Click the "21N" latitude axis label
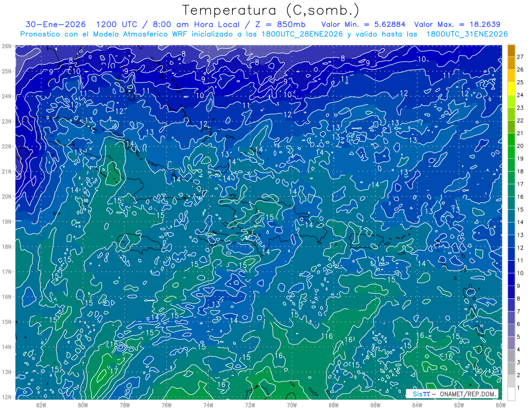The height and width of the screenshot is (411, 532). point(7,171)
